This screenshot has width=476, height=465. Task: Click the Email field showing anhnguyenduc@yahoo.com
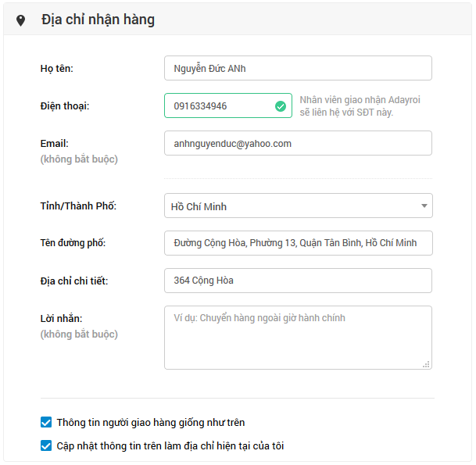pos(298,143)
